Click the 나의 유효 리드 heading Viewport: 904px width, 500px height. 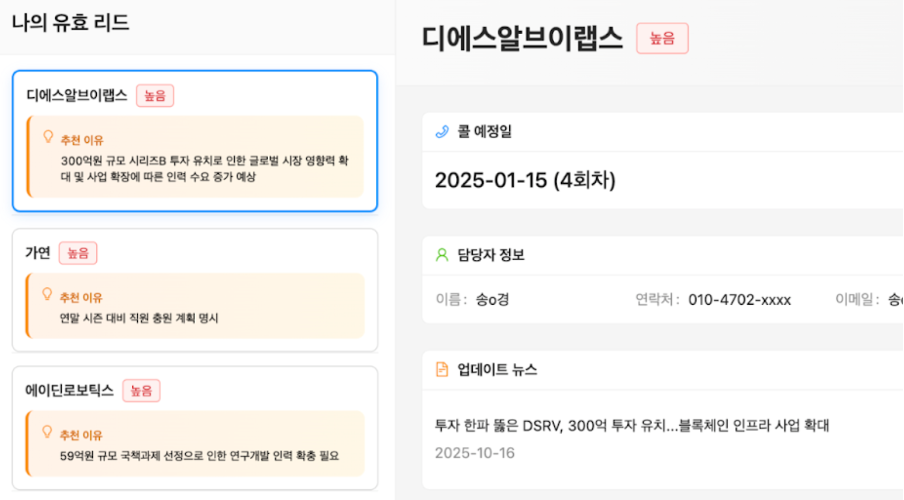(x=70, y=22)
